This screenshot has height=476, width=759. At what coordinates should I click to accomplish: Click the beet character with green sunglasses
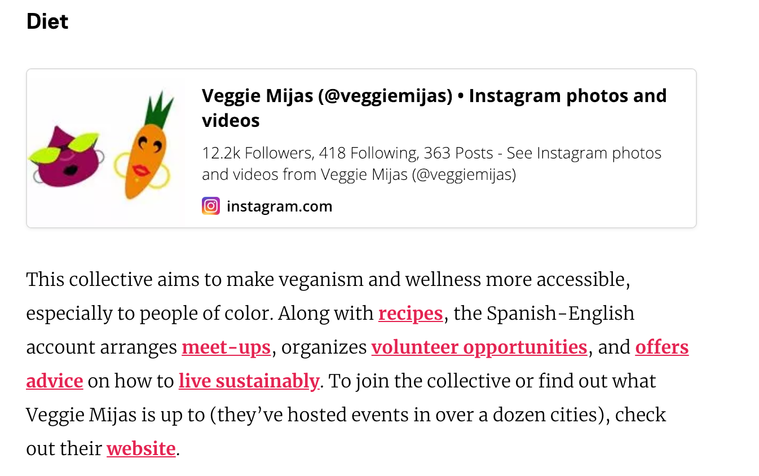pyautogui.click(x=67, y=156)
